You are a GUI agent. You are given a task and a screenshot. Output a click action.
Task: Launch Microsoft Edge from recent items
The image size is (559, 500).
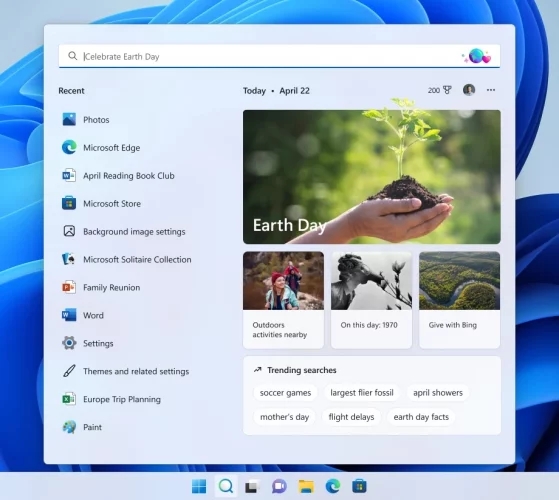click(101, 148)
